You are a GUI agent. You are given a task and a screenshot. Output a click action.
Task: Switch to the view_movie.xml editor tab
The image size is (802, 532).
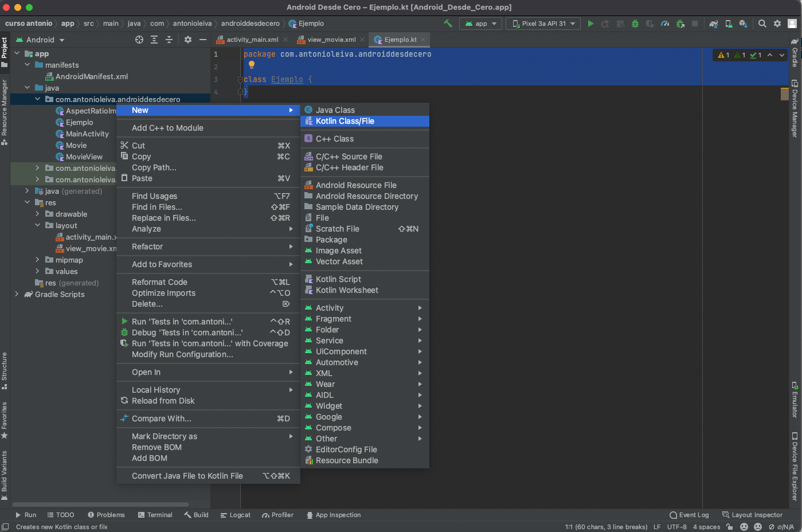331,40
